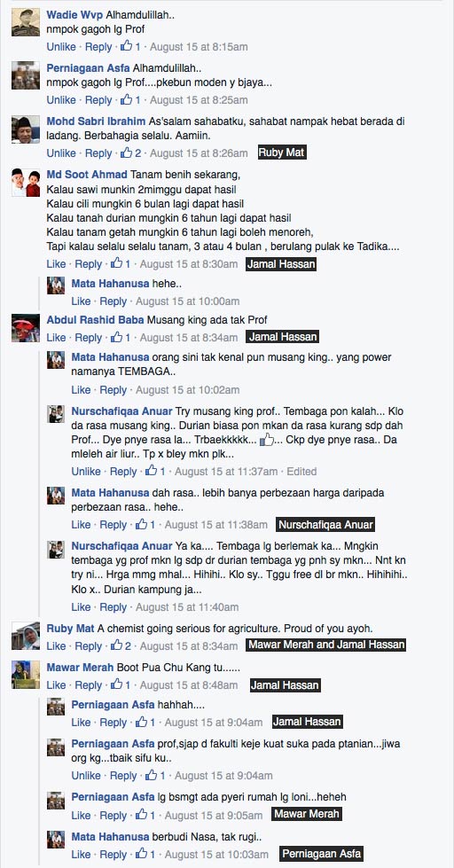Open timestamp August 15 at 8:34am on Ruby Mat comment

[x=189, y=645]
